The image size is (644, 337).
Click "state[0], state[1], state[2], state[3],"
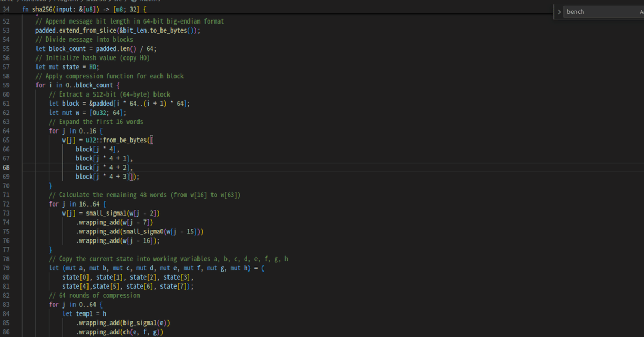click(x=128, y=277)
